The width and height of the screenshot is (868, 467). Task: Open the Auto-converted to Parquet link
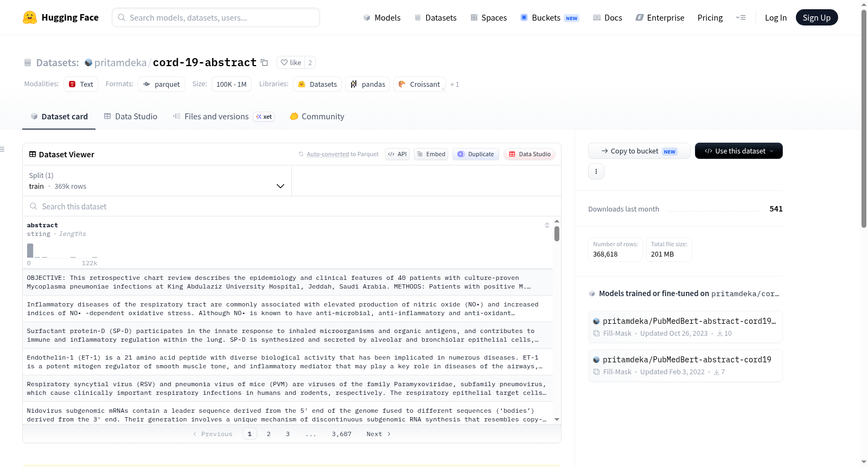pos(328,154)
